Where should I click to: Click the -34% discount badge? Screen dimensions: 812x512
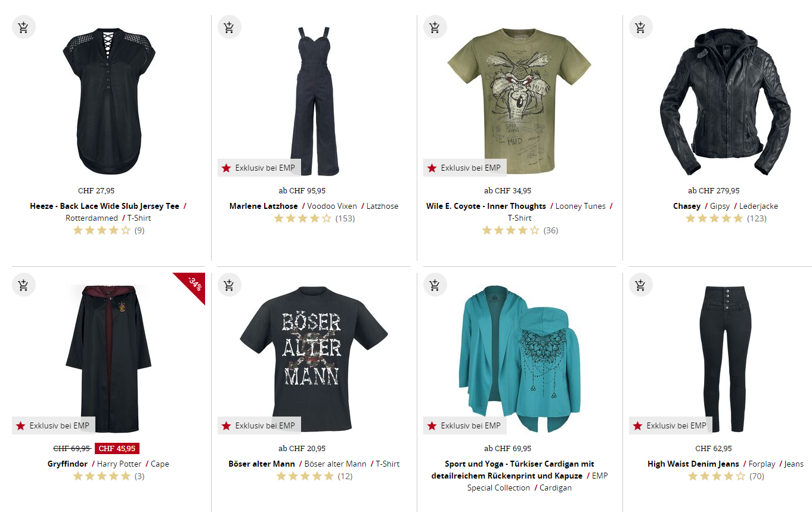pyautogui.click(x=195, y=283)
